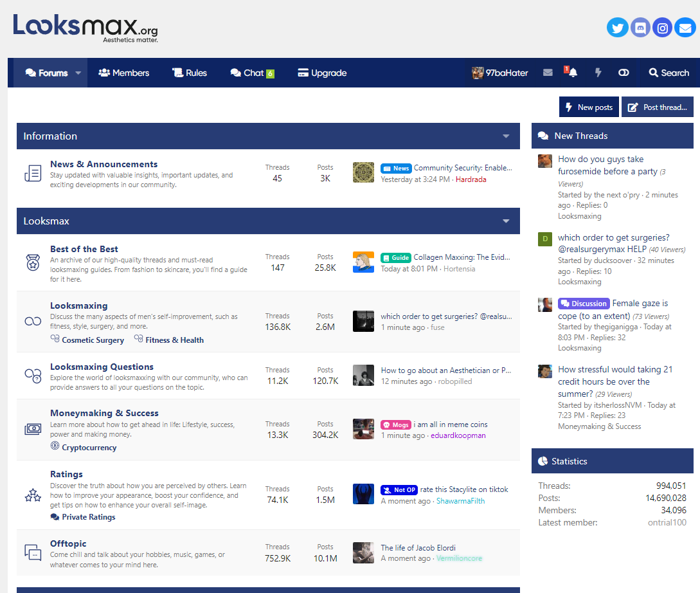Open the Members tab
This screenshot has height=593, width=700.
coord(124,73)
